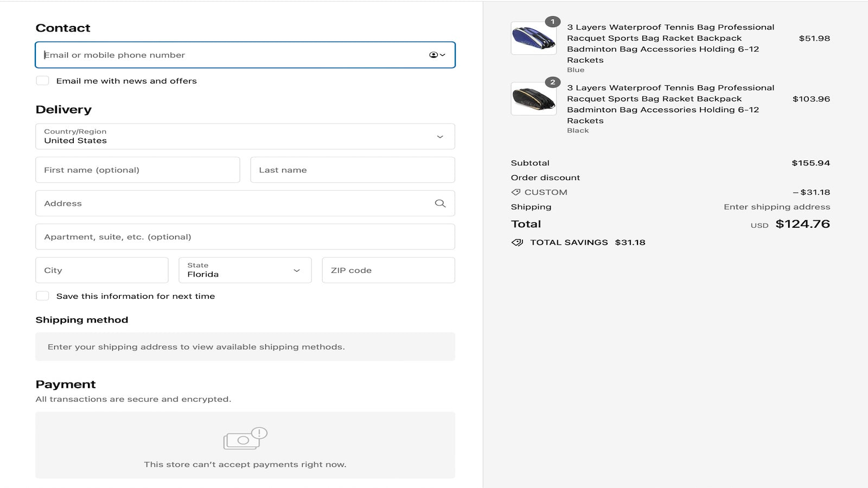868x488 pixels.
Task: Click the blue tennis bag thumbnail
Action: (x=533, y=39)
